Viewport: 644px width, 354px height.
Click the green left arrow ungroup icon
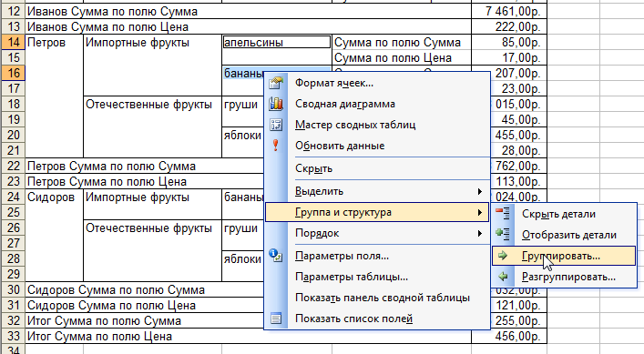503,277
